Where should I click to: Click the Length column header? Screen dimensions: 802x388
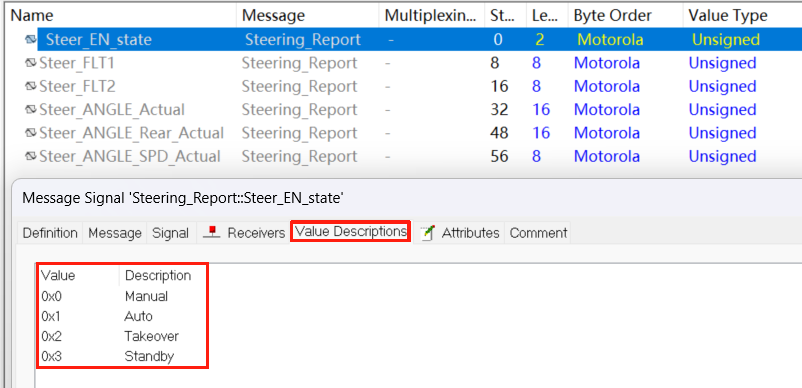547,15
